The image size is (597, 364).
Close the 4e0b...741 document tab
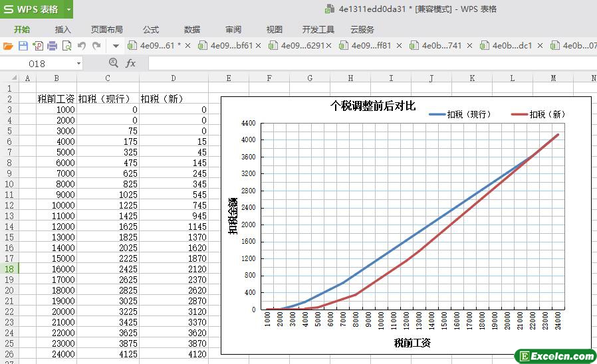[469, 46]
